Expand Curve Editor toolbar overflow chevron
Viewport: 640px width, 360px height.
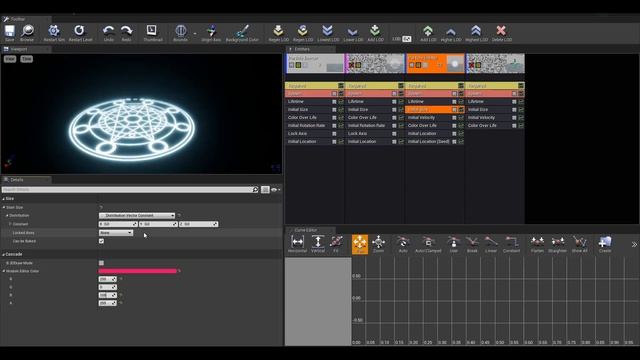click(x=634, y=244)
